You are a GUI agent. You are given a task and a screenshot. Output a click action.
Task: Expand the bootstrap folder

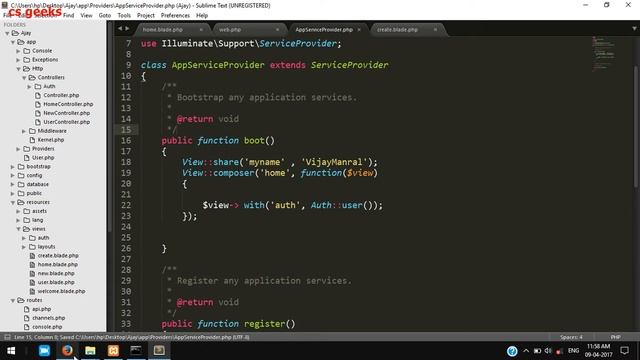click(13, 167)
